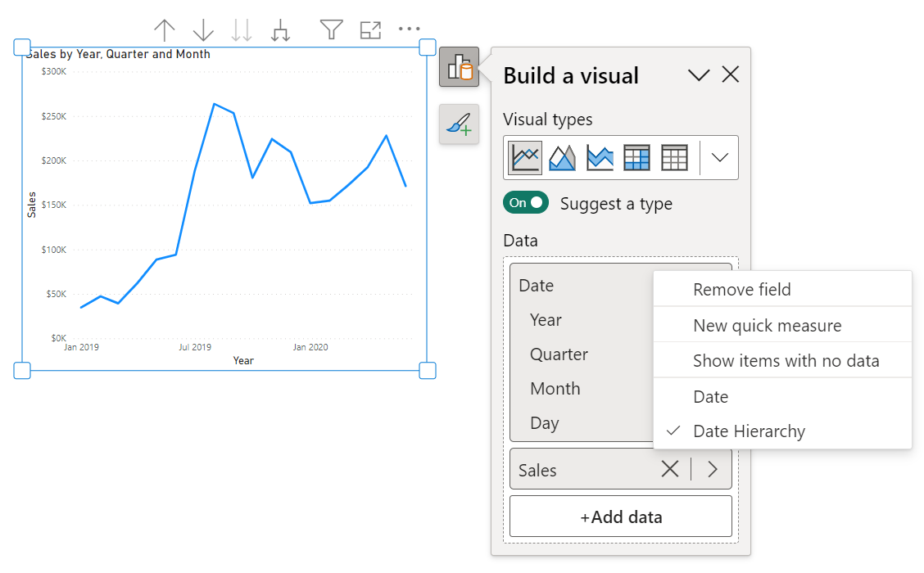
Task: Collapse the Build a visual pane chevron
Action: click(x=699, y=75)
